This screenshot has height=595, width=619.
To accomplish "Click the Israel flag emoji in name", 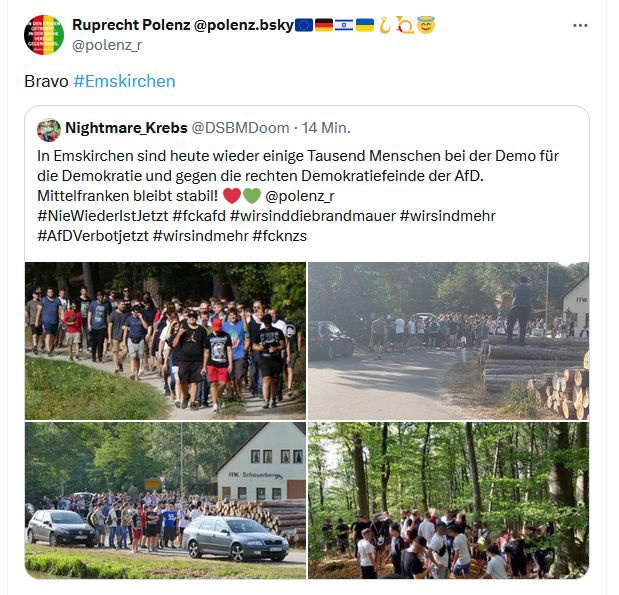I will click(x=344, y=25).
